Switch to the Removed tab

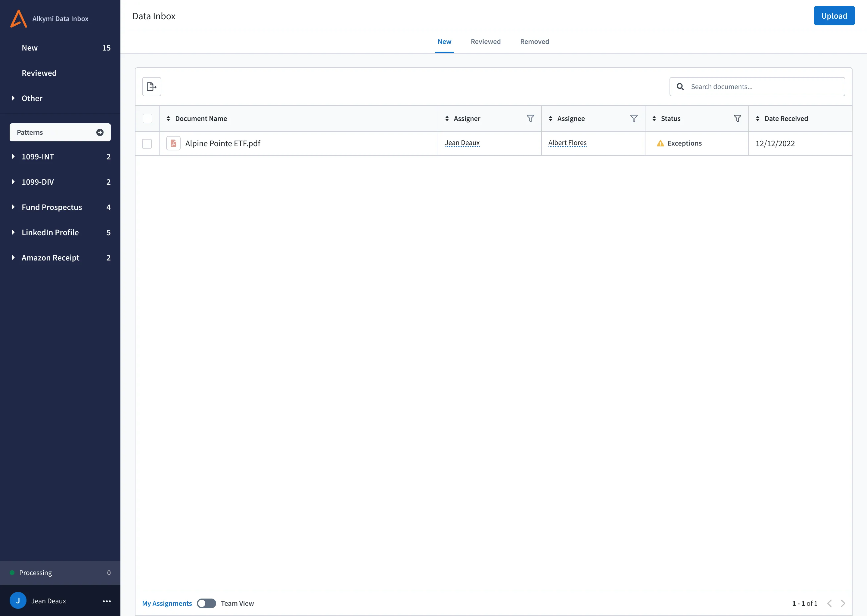coord(534,42)
